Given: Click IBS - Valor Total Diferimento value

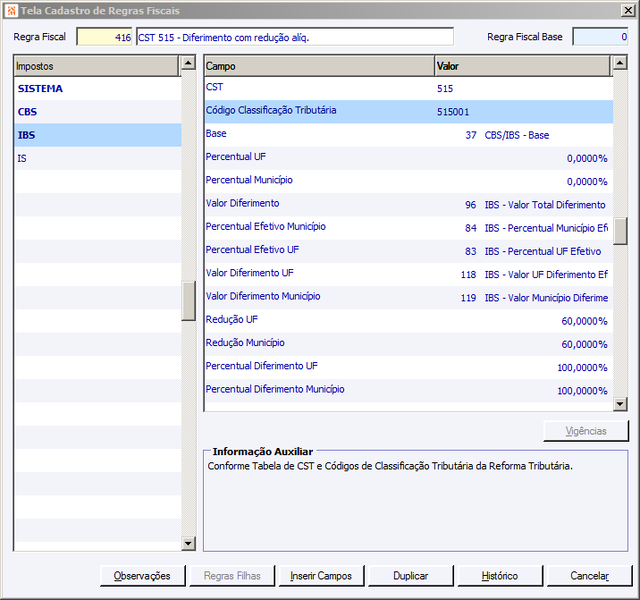Looking at the screenshot, I should point(545,205).
